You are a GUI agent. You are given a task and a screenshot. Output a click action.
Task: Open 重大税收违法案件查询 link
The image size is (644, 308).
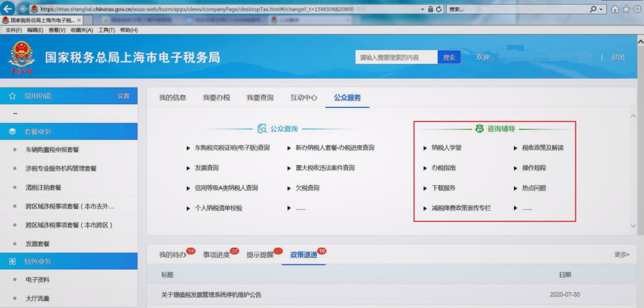pyautogui.click(x=325, y=168)
